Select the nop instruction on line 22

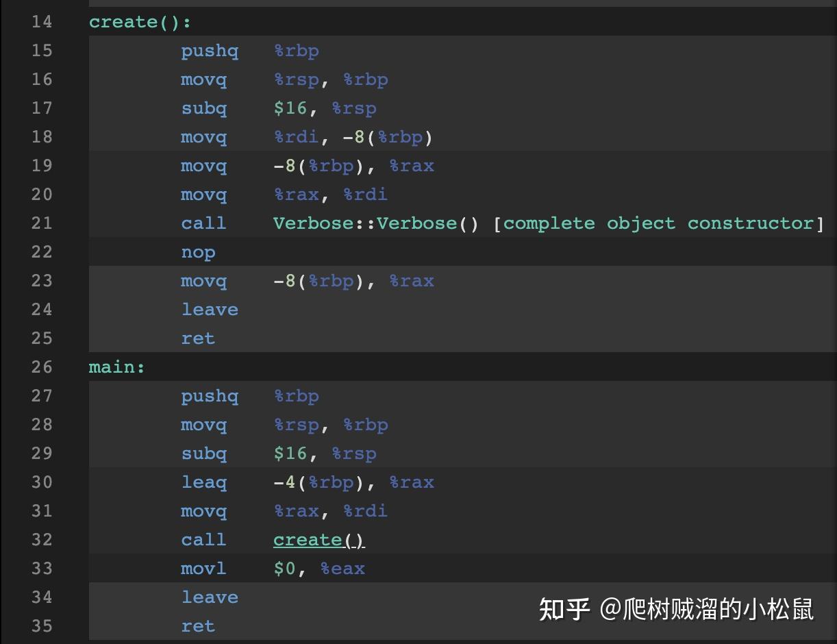198,251
